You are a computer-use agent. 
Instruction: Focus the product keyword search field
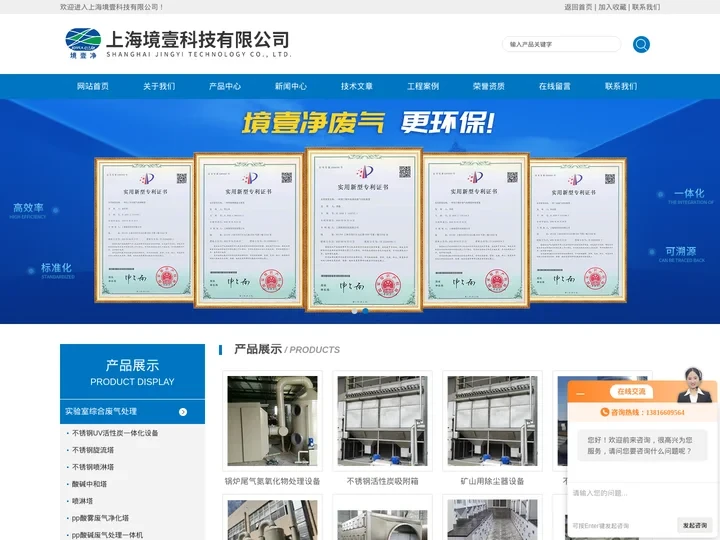561,45
